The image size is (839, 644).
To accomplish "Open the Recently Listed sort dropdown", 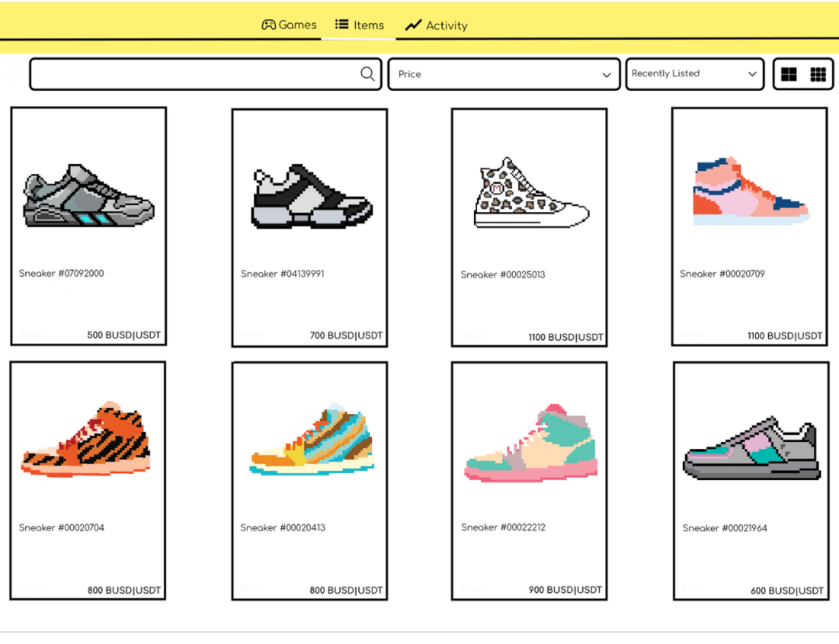I will point(694,74).
